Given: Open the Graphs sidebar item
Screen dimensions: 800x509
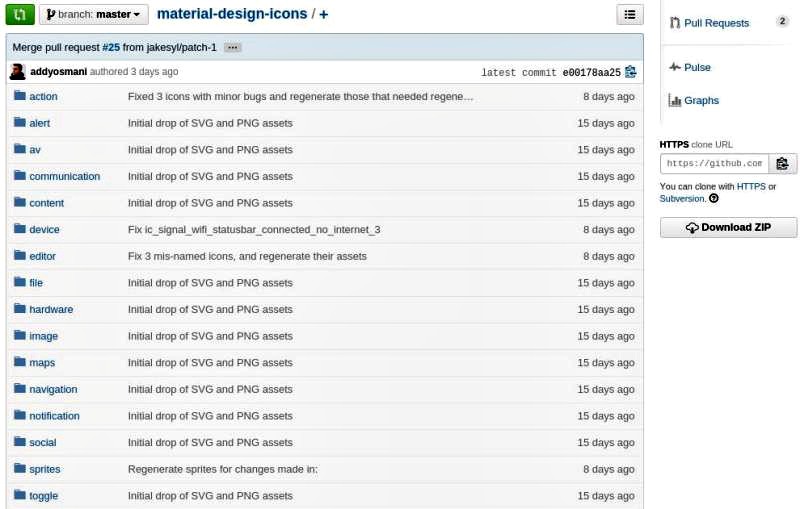Looking at the screenshot, I should [x=701, y=100].
